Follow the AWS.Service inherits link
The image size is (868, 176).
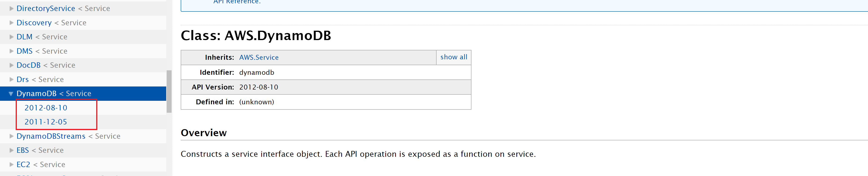pyautogui.click(x=259, y=57)
